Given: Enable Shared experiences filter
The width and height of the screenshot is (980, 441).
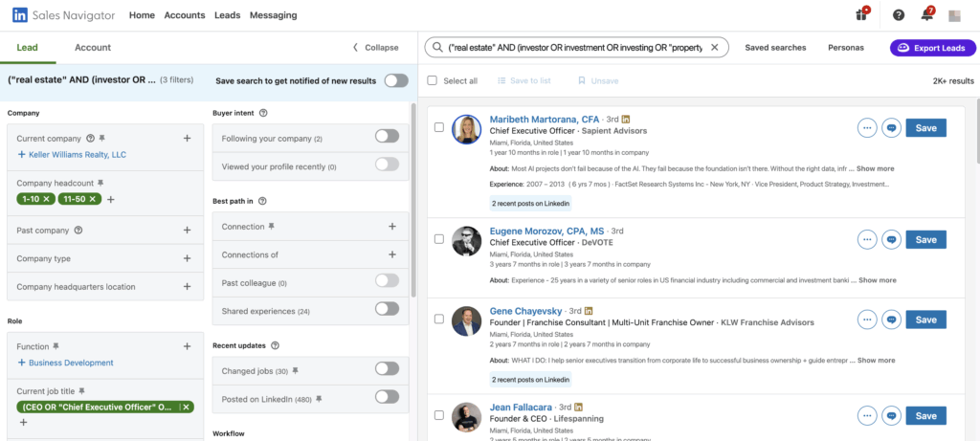Looking at the screenshot, I should pos(387,309).
